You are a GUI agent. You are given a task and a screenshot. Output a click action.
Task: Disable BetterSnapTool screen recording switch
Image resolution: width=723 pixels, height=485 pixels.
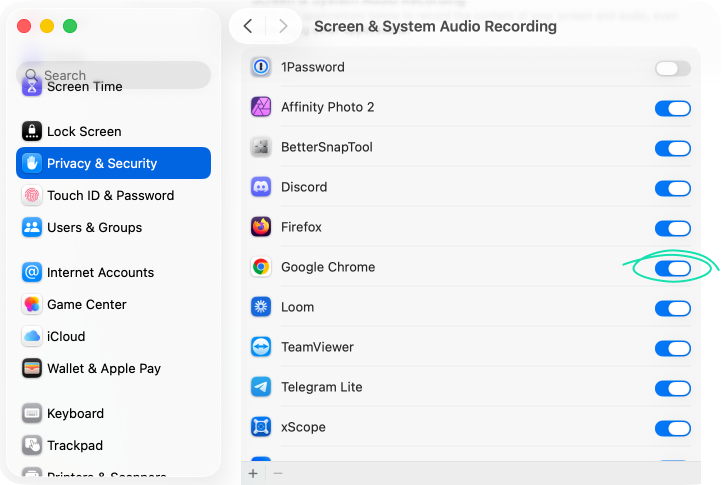pos(673,148)
